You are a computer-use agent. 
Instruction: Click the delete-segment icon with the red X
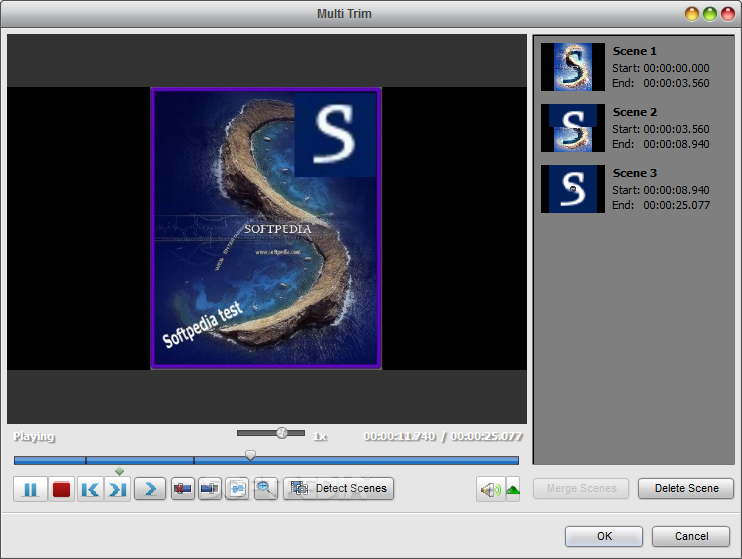(183, 488)
